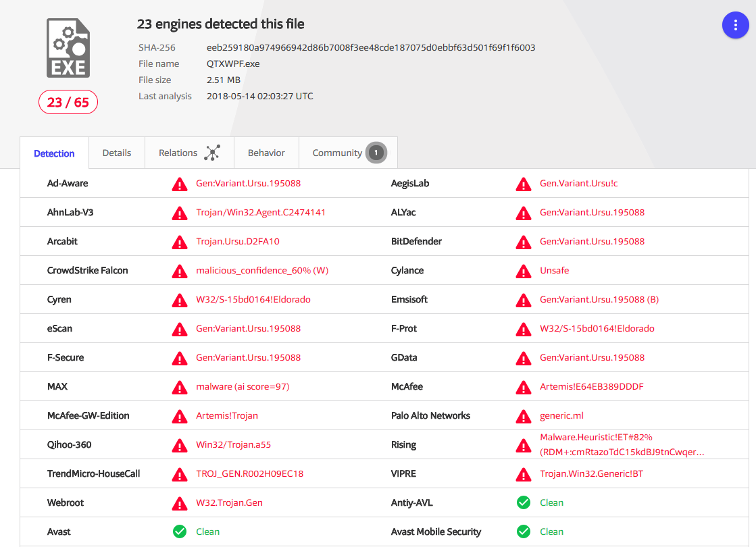Open the Relations tab
Image resolution: width=756 pixels, height=547 pixels.
click(x=189, y=153)
